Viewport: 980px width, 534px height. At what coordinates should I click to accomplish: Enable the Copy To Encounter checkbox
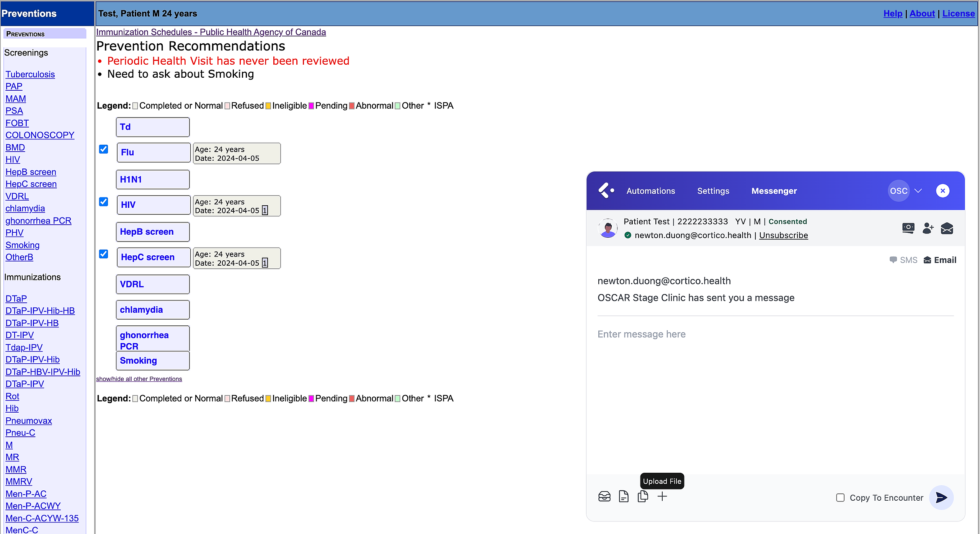[840, 498]
